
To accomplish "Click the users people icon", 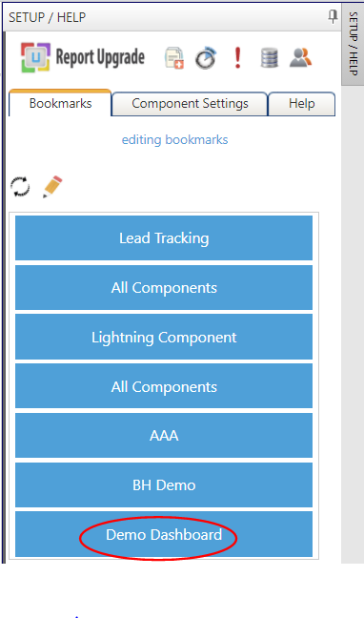I will tap(300, 57).
